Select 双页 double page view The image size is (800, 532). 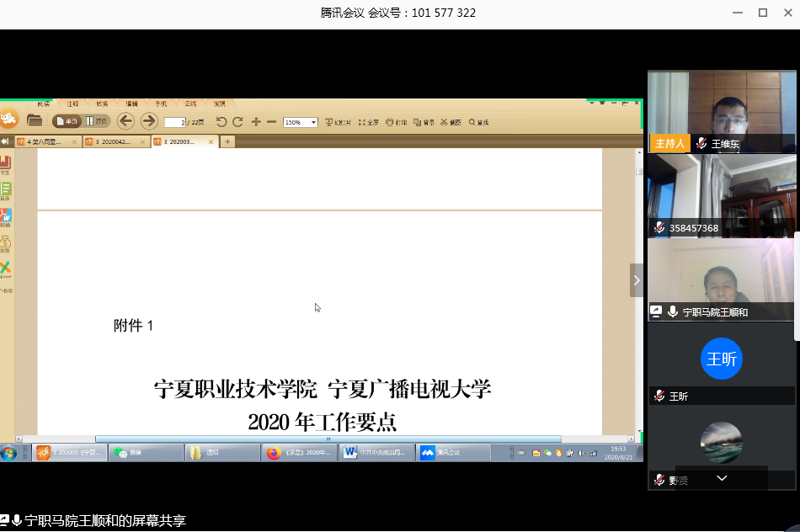click(x=97, y=121)
